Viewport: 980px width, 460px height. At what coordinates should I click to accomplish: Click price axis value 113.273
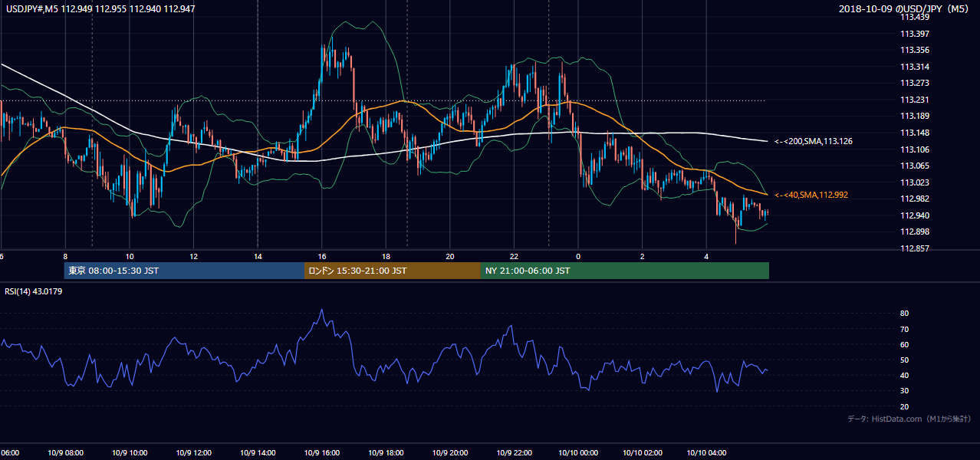tap(916, 83)
